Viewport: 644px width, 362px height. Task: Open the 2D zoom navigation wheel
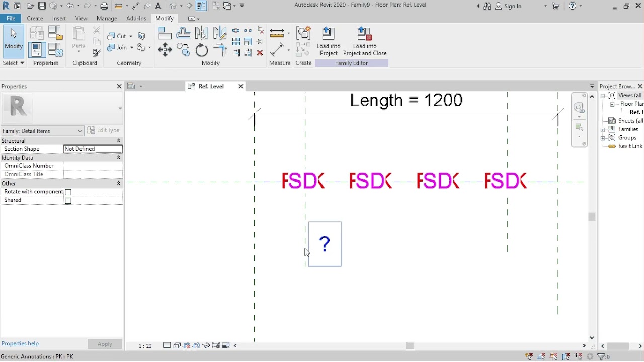(579, 108)
